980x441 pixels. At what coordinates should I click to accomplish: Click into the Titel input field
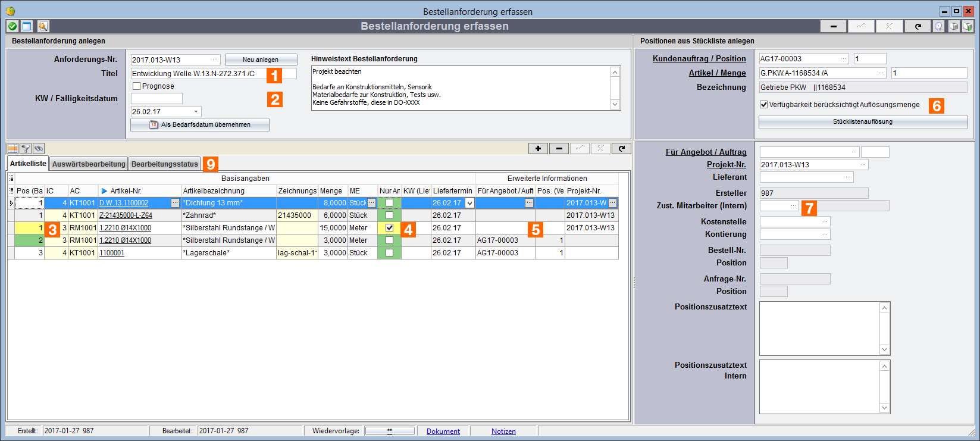click(x=214, y=74)
